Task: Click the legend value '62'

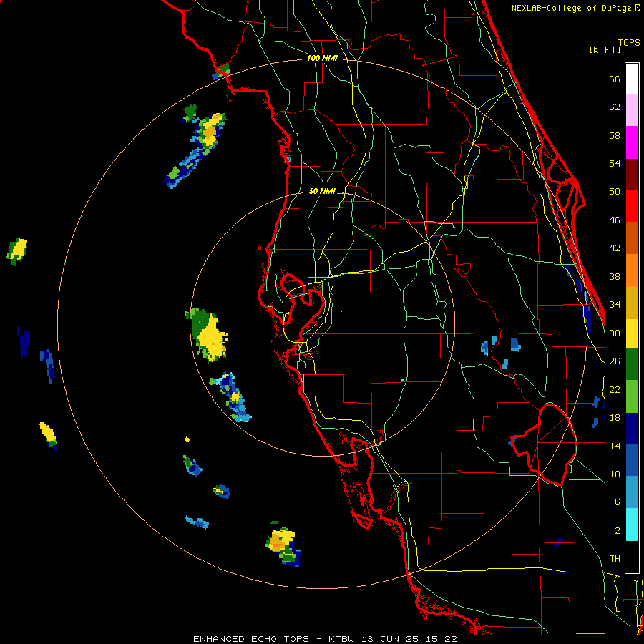Action: (x=615, y=107)
